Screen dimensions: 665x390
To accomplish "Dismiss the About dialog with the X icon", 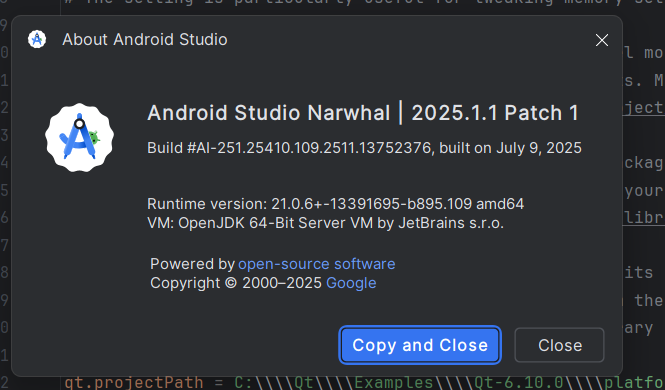I will click(x=602, y=40).
